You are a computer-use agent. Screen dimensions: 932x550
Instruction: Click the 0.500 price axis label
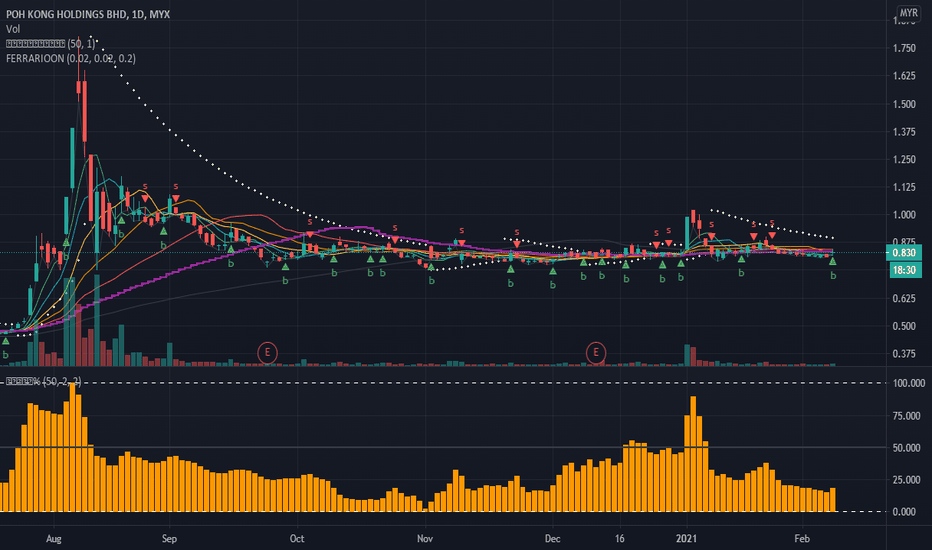904,326
